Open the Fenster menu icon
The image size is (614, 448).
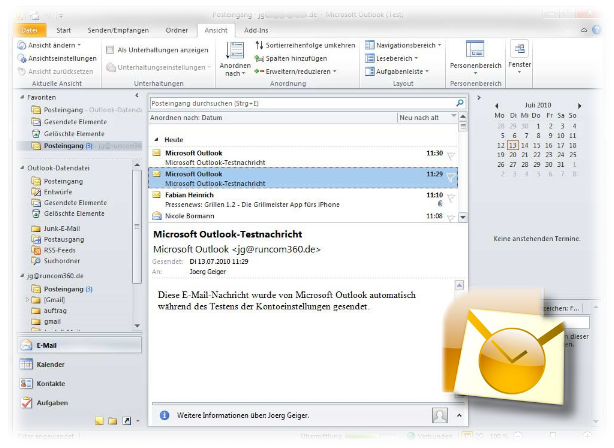(519, 49)
